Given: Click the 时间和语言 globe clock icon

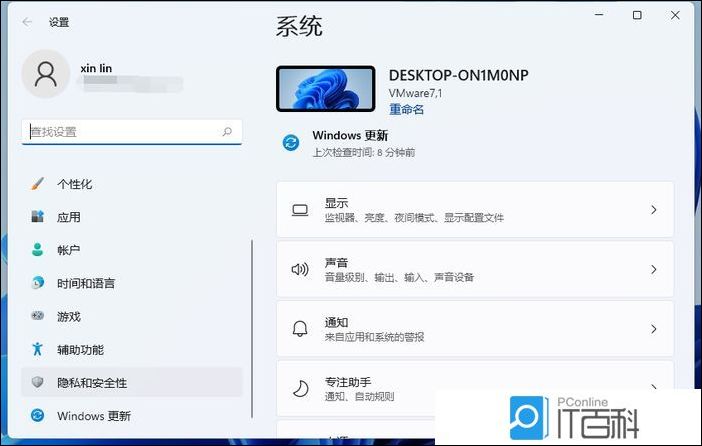Looking at the screenshot, I should 38,283.
